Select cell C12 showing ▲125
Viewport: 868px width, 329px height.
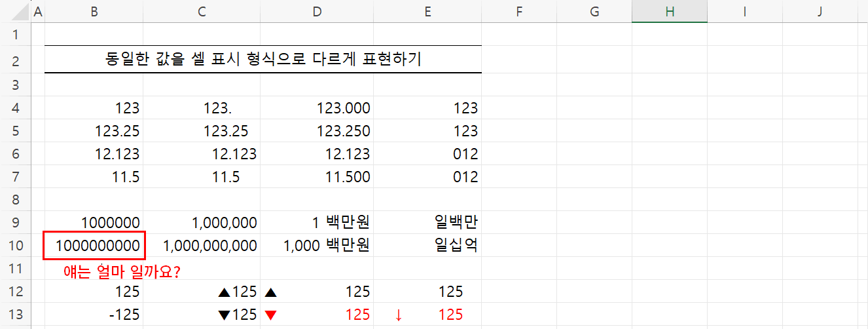(x=202, y=292)
